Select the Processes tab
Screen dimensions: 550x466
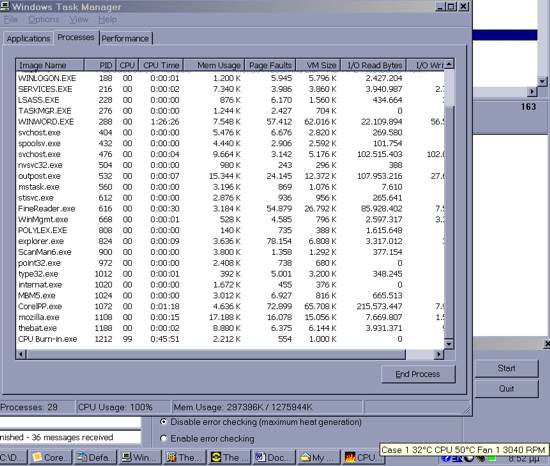[76, 37]
